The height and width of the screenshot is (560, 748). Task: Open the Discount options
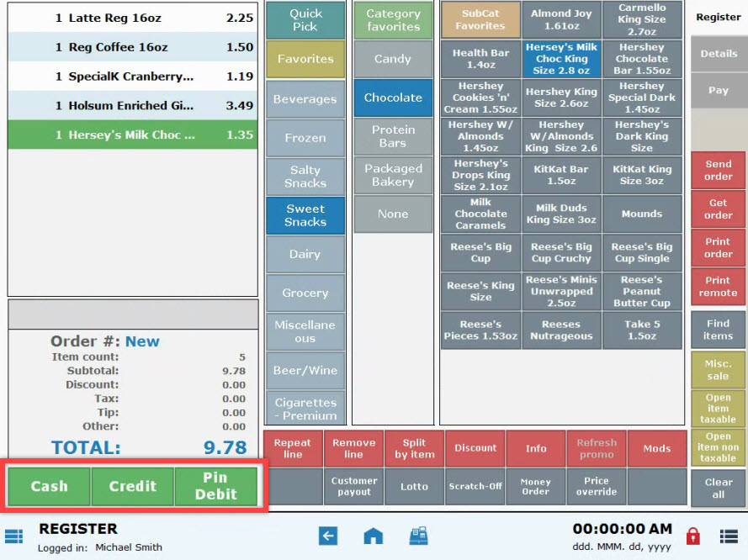(x=475, y=448)
